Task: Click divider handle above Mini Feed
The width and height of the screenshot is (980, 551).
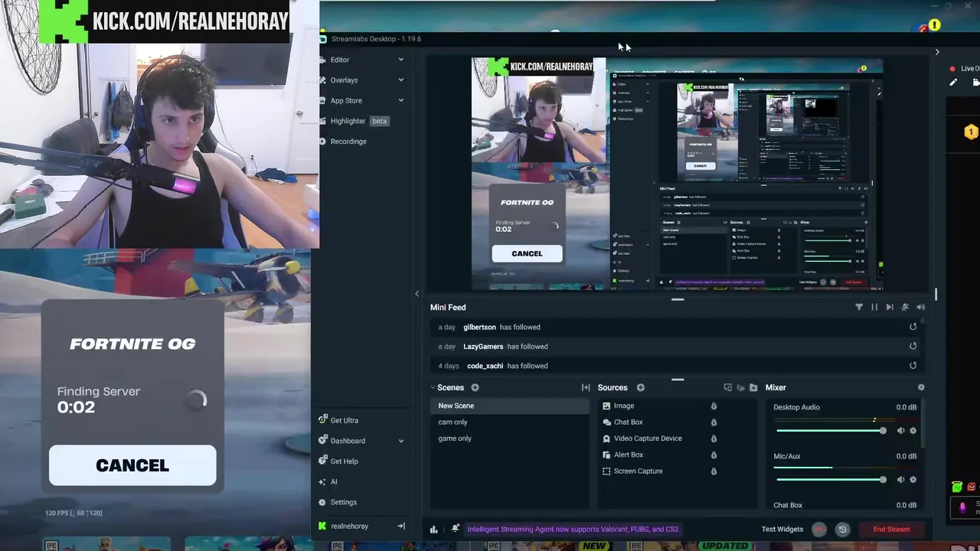Action: [x=678, y=300]
